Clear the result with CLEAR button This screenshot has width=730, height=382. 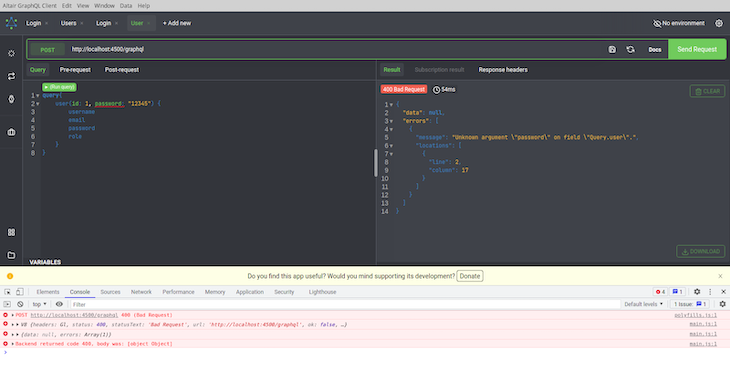(x=707, y=91)
